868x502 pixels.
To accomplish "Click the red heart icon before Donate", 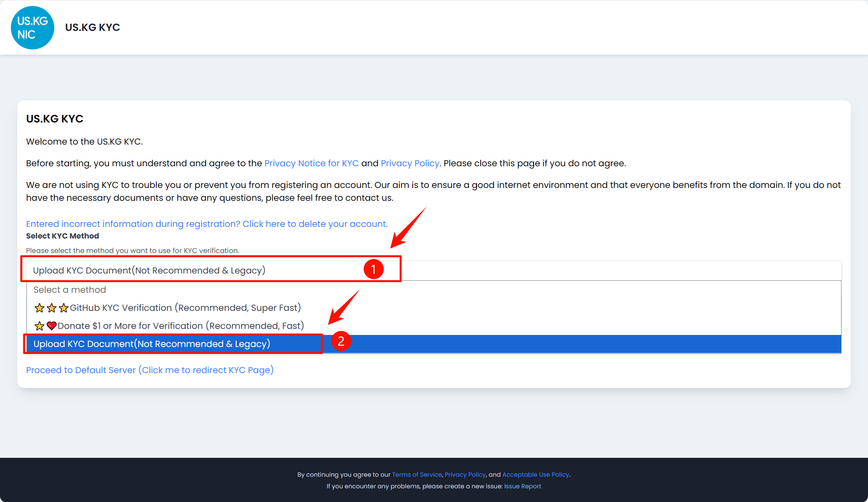I will coord(51,326).
